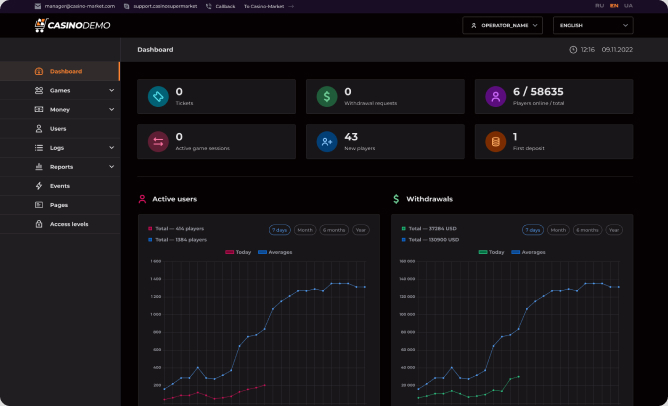Go to Pages in the sidebar
Image resolution: width=668 pixels, height=406 pixels.
58,205
